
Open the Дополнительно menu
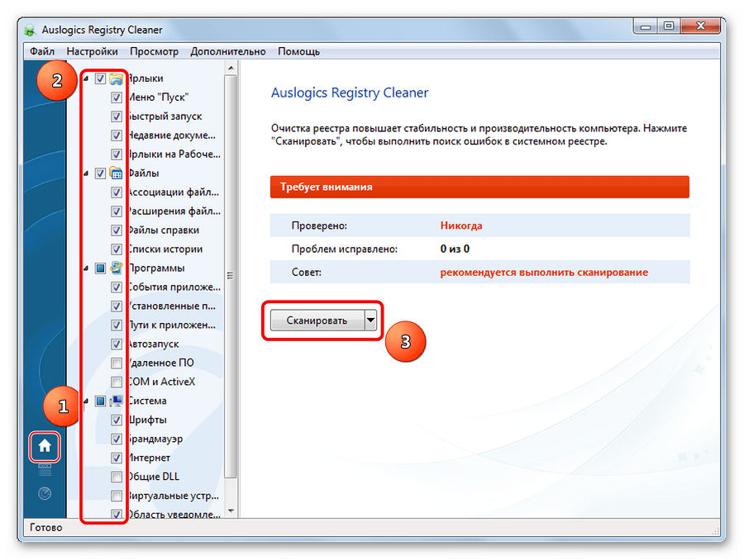coord(228,51)
